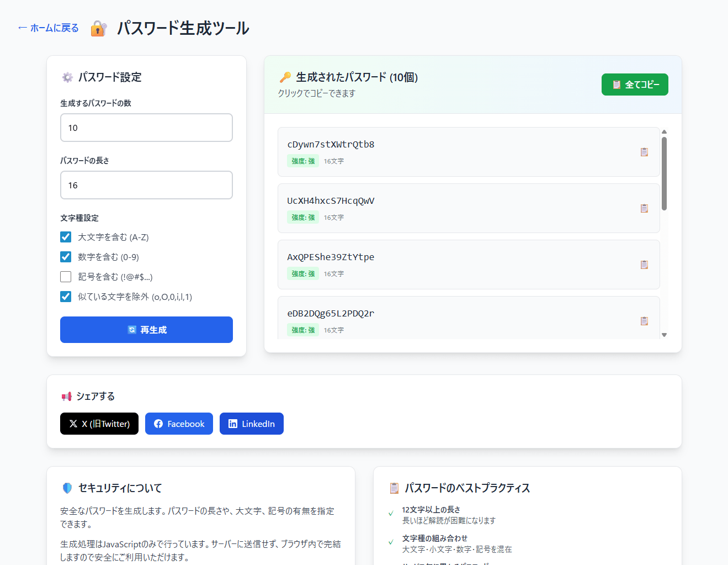Click clipboard icon beside UcXH4hxcS7HcqQwV
728x565 pixels.
[644, 208]
